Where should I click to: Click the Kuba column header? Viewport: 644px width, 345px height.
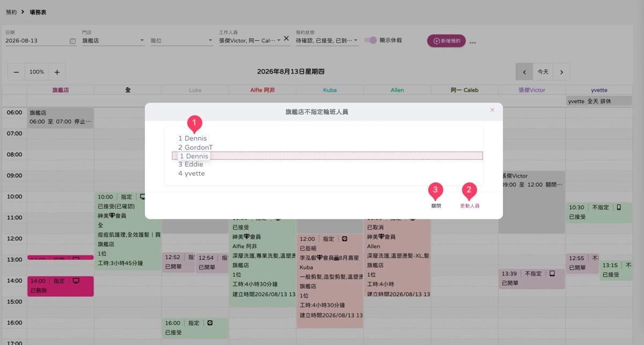click(x=330, y=90)
